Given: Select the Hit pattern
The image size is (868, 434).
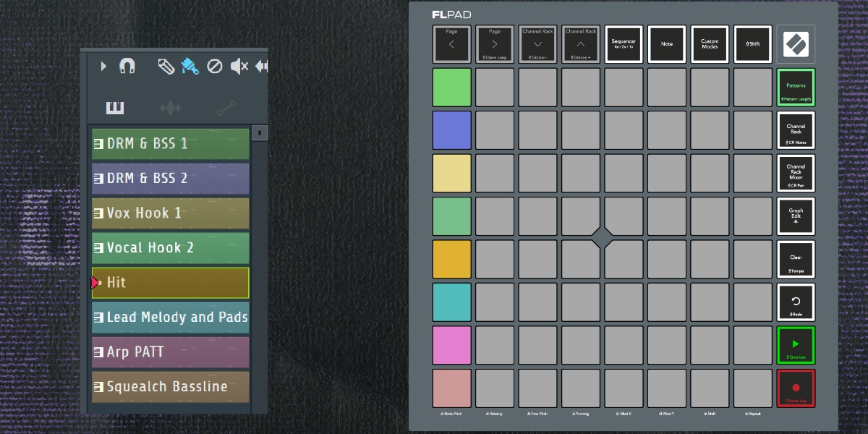Looking at the screenshot, I should coord(171,283).
